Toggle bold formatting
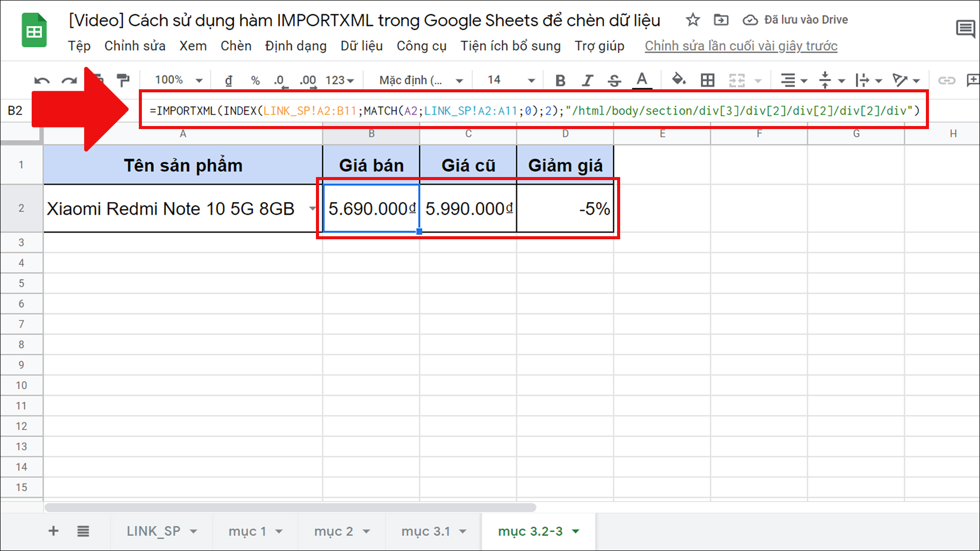The image size is (980, 551). click(560, 80)
